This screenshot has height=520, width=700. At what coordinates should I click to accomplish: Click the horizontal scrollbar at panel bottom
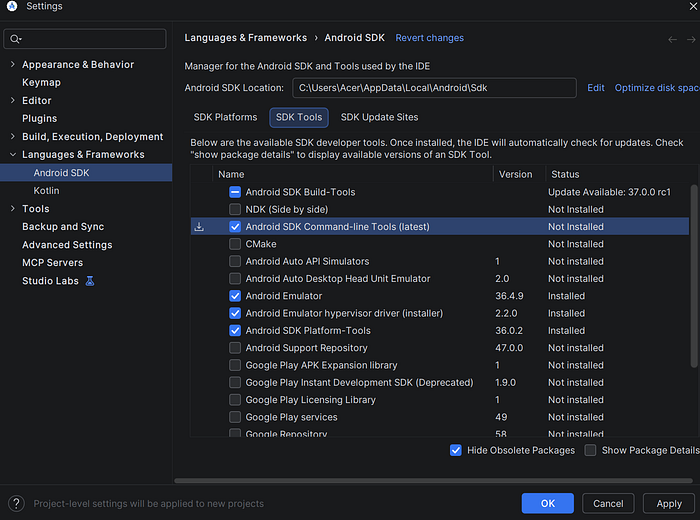(x=433, y=481)
